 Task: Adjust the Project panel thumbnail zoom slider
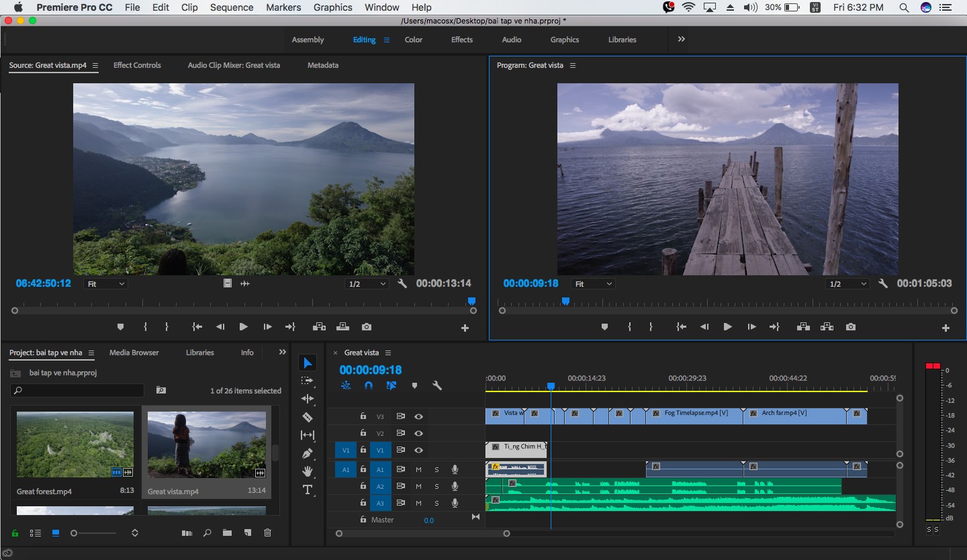[93, 533]
